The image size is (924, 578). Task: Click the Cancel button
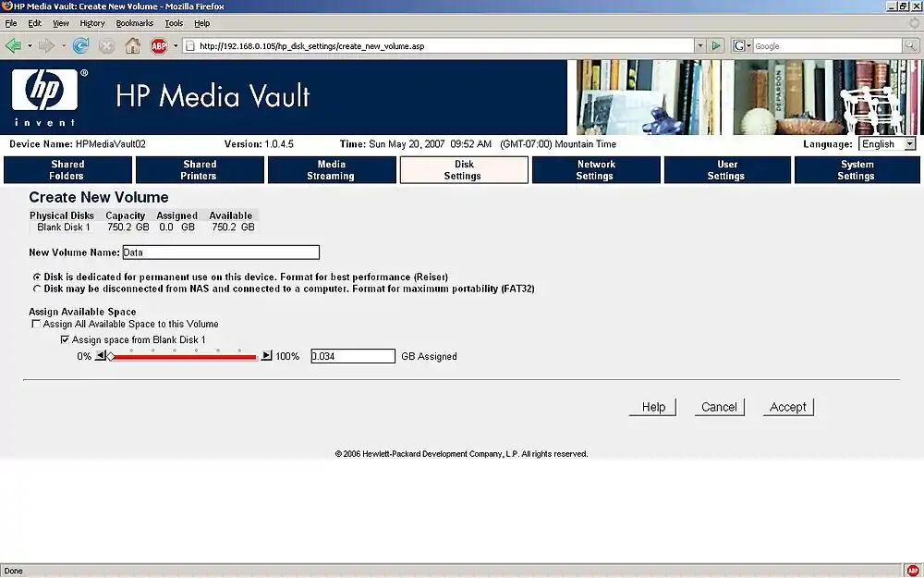point(719,407)
